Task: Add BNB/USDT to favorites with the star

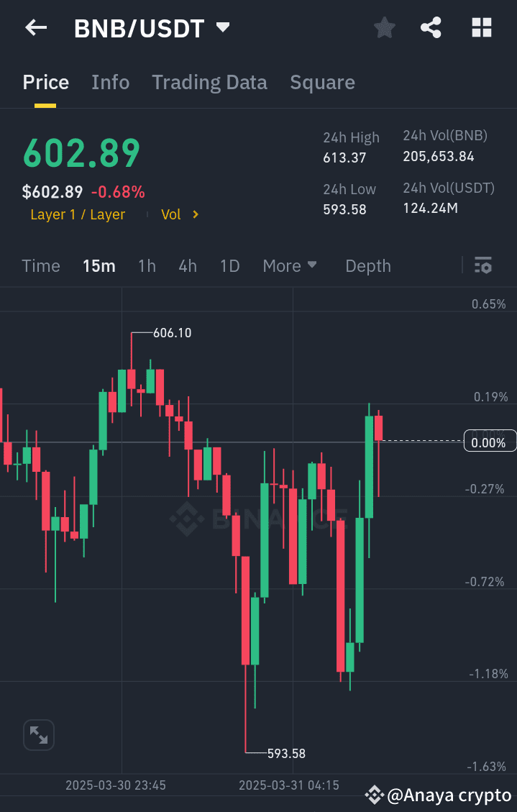Action: click(x=384, y=27)
